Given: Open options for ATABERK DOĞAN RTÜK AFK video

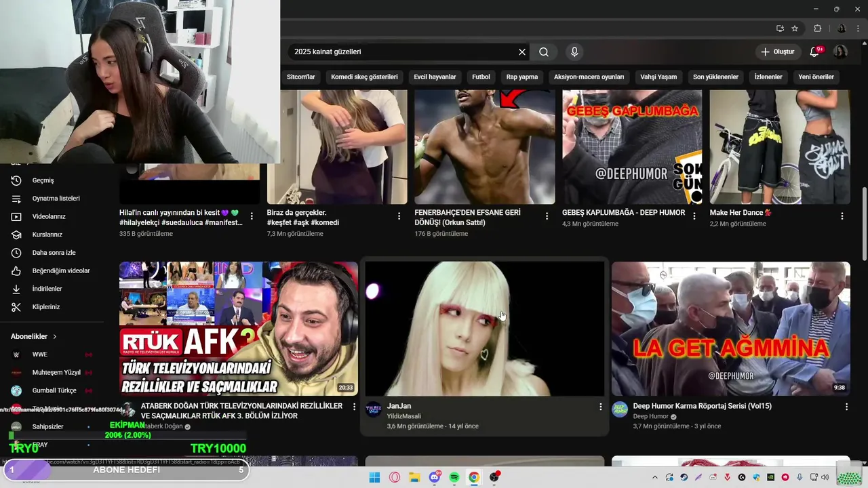Looking at the screenshot, I should coord(353,407).
